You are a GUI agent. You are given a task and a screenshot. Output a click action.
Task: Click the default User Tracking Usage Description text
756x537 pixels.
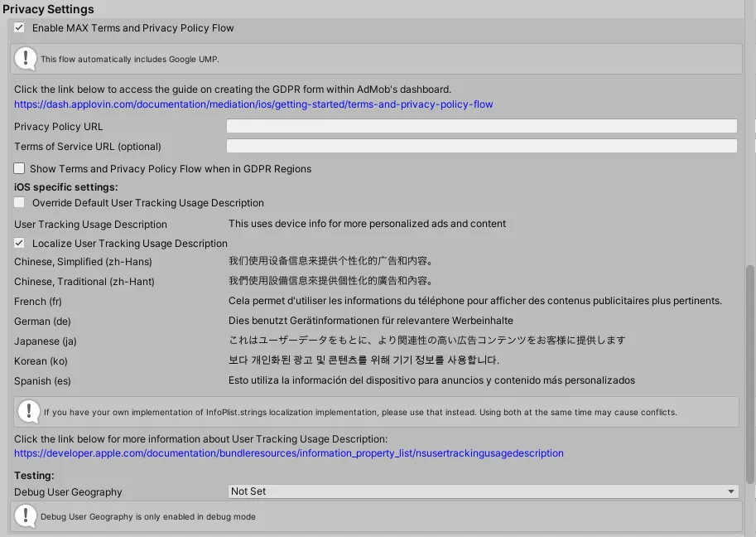pyautogui.click(x=366, y=223)
